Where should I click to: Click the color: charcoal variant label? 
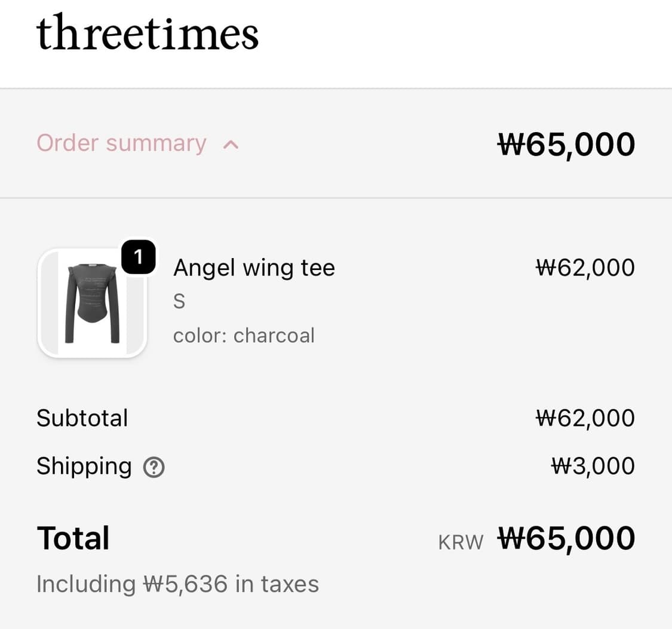pyautogui.click(x=244, y=336)
